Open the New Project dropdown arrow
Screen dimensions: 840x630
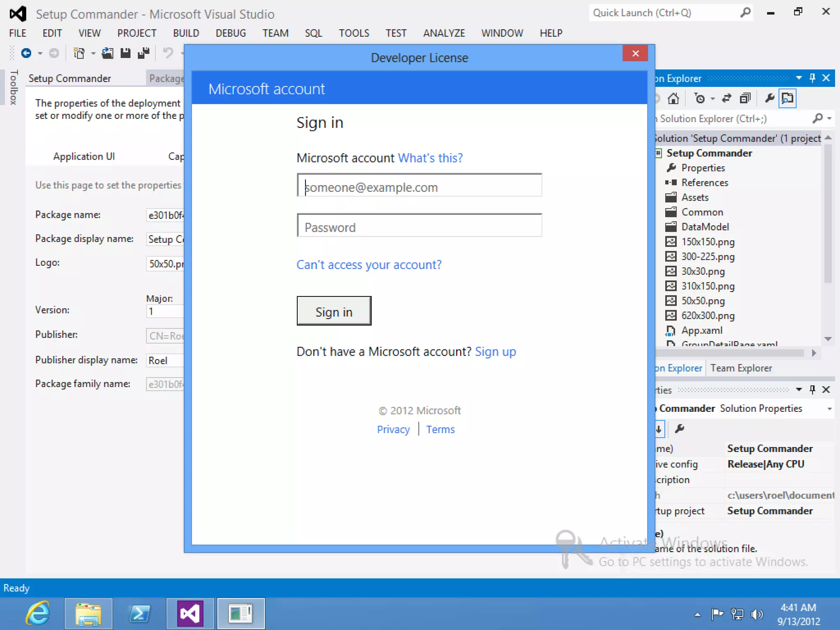pos(93,53)
